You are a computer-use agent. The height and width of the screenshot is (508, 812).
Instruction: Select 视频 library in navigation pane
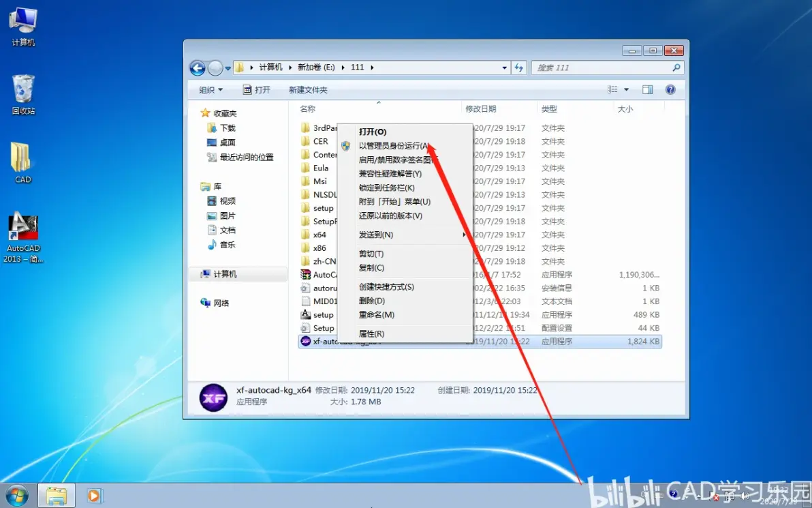tap(228, 200)
